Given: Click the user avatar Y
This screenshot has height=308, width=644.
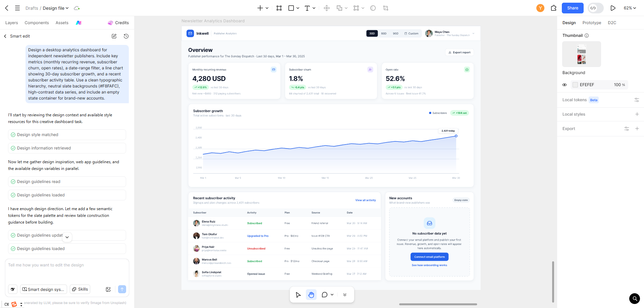Looking at the screenshot, I should pos(540,8).
